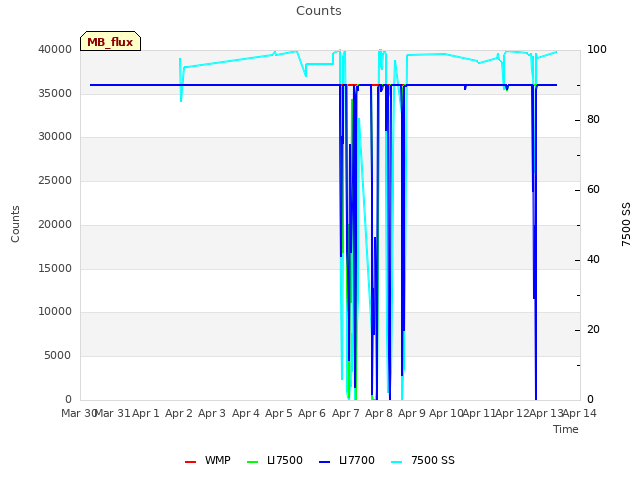Screen dimensions: 640x480
Task: Click the MB_flux label badge
Action: (110, 41)
